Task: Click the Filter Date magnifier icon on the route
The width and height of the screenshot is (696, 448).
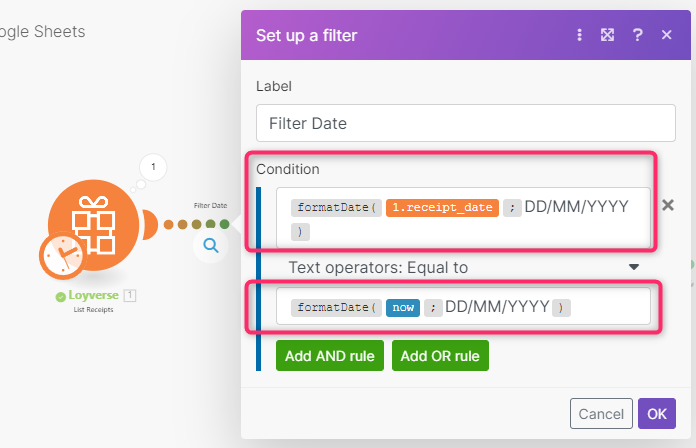Action: [211, 244]
